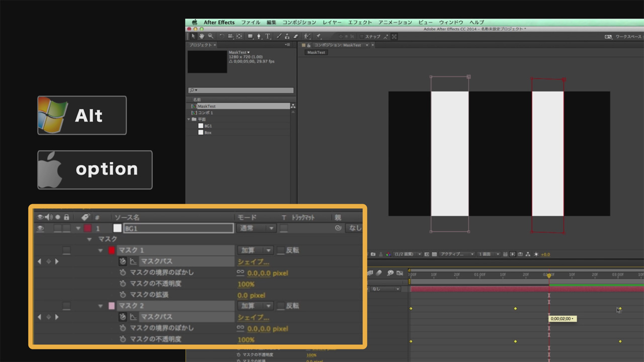Select the Pen tool
Viewport: 644px width, 362px height.
click(259, 36)
